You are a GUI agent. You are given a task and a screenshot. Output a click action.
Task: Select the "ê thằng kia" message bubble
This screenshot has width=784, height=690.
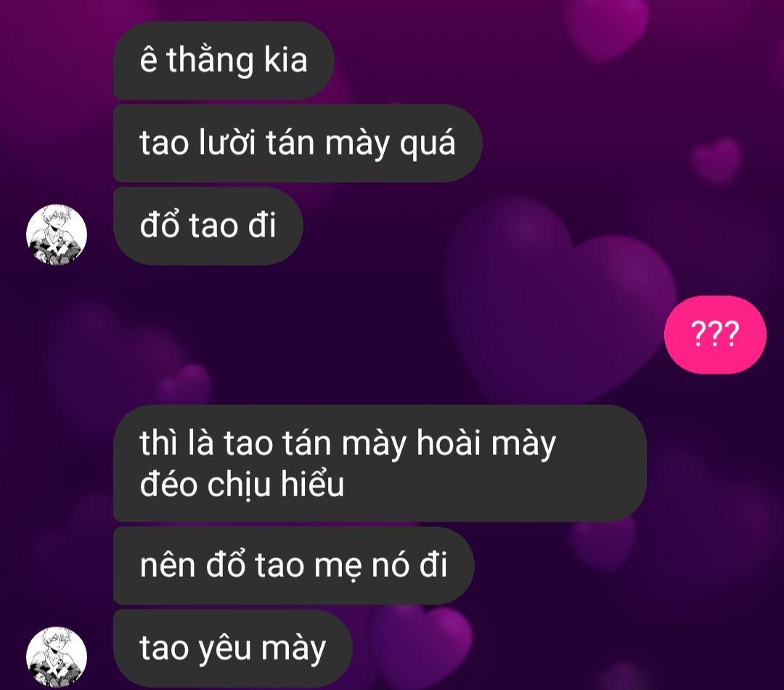(224, 60)
